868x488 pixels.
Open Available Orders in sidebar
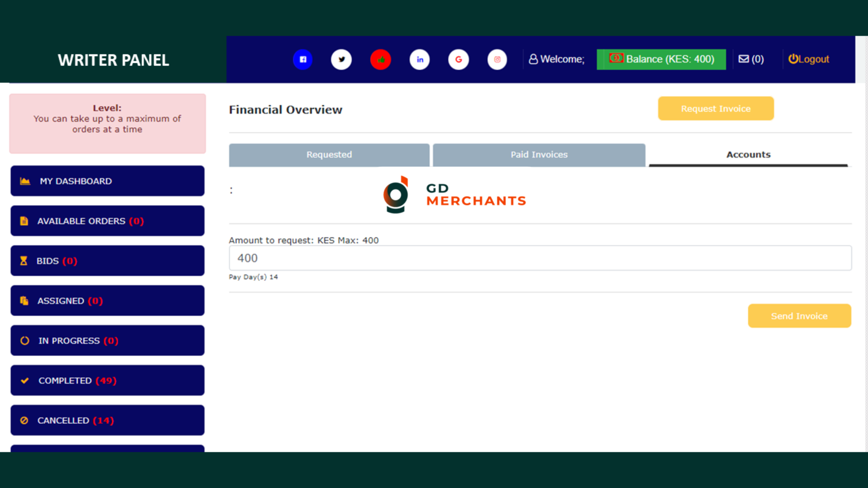[108, 221]
